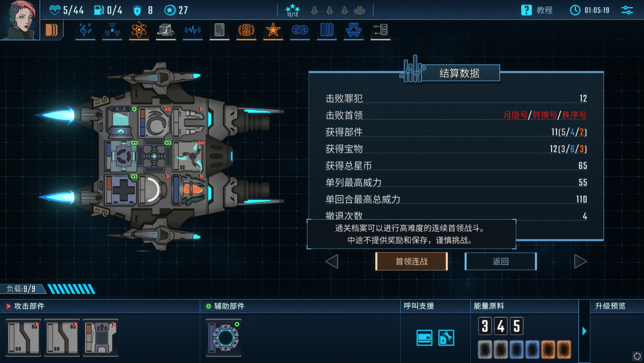Go to previous stats page arrow

[332, 261]
